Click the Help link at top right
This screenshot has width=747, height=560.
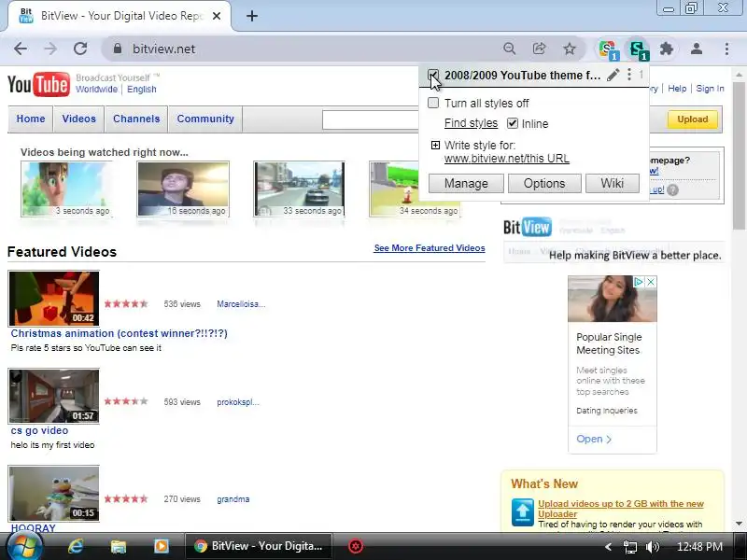pyautogui.click(x=677, y=89)
